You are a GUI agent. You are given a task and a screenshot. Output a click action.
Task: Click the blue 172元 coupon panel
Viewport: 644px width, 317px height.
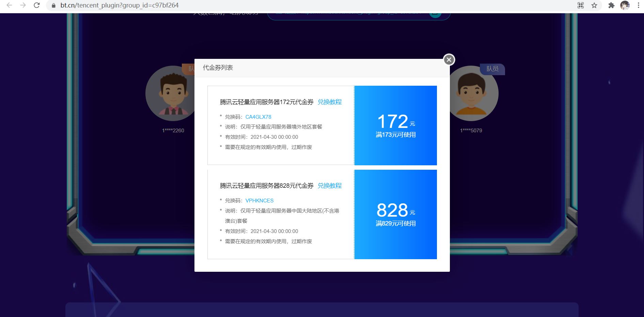coord(395,126)
